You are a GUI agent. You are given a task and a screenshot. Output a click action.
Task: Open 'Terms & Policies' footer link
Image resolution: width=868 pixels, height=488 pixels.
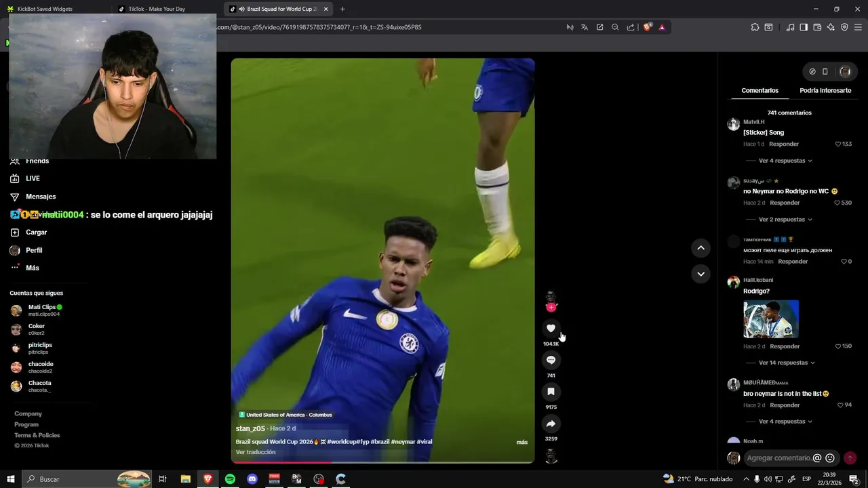click(37, 435)
